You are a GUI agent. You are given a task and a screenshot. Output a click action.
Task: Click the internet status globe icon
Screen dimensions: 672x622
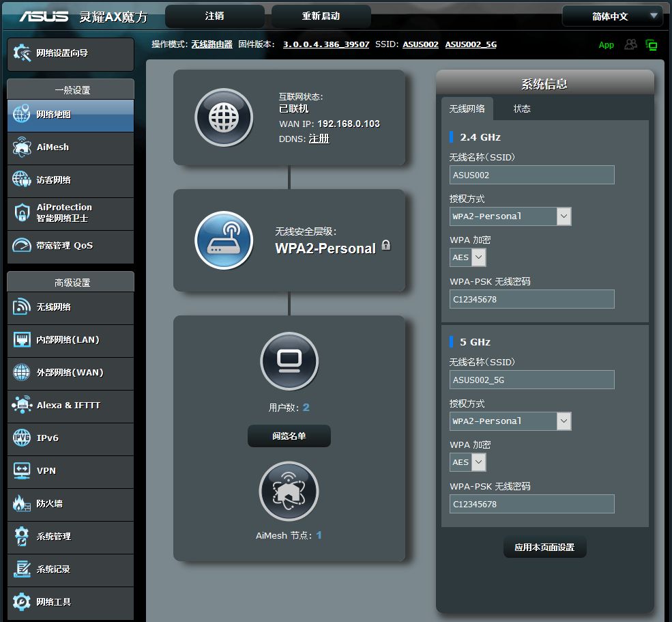224,117
